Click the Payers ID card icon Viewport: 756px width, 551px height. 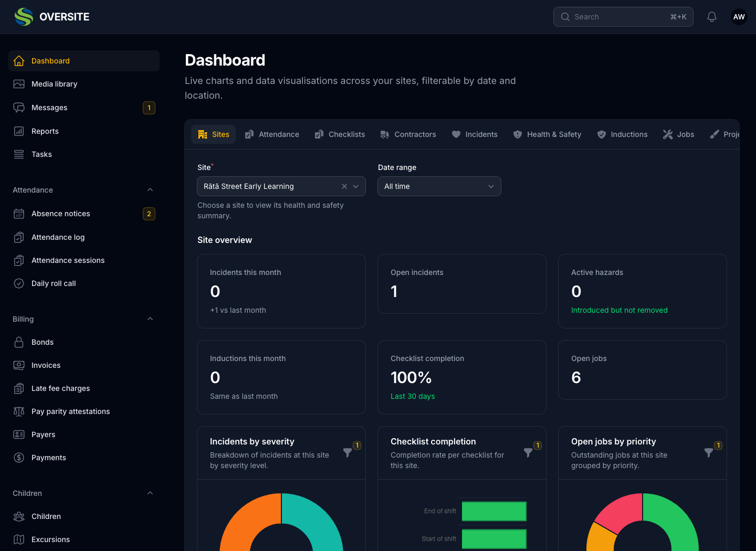point(19,435)
